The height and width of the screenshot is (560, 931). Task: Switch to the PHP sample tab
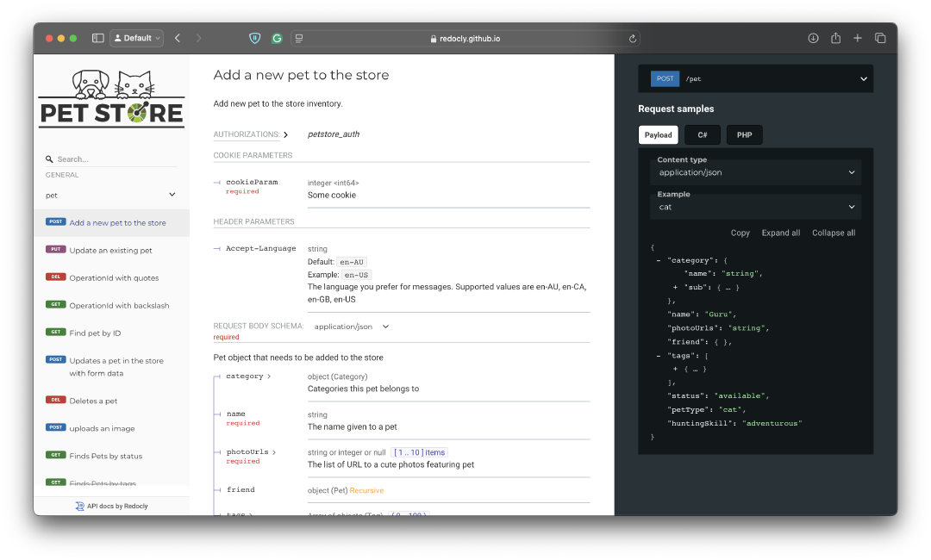point(745,135)
